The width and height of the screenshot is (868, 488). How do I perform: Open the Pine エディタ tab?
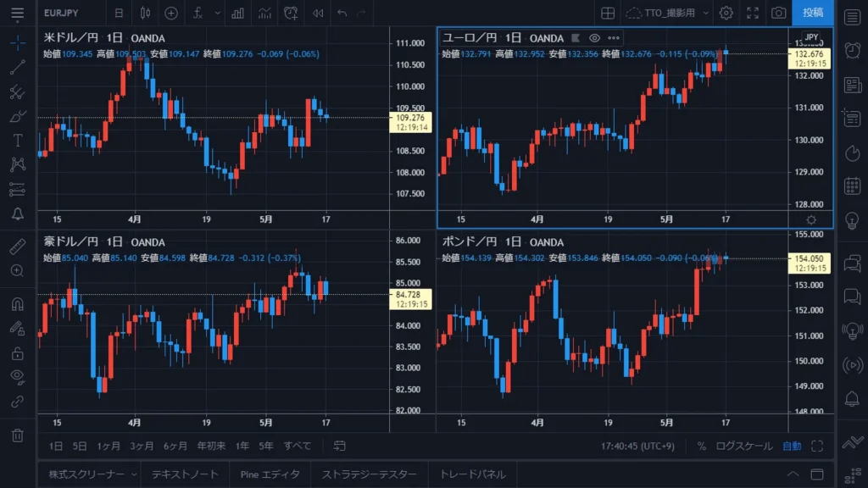coord(270,474)
